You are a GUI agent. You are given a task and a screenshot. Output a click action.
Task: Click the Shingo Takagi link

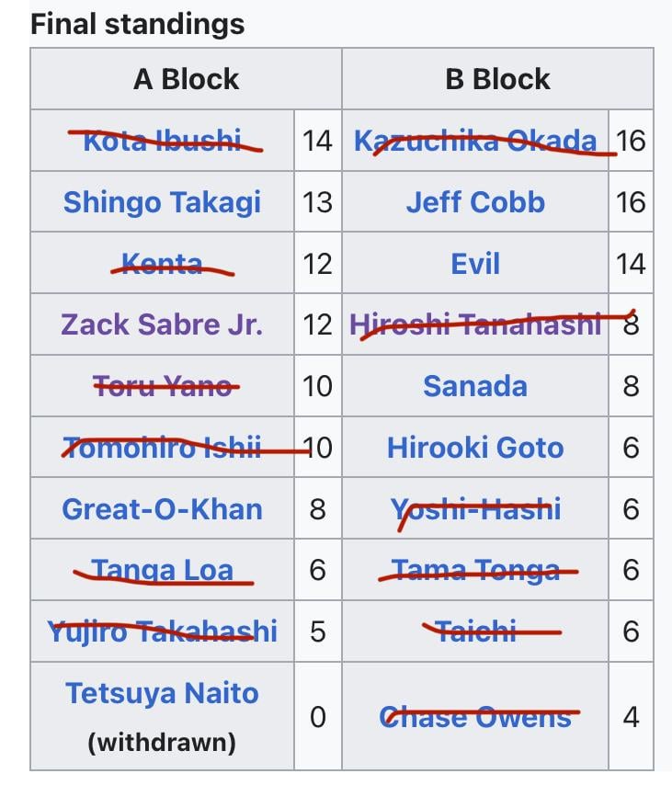162,202
